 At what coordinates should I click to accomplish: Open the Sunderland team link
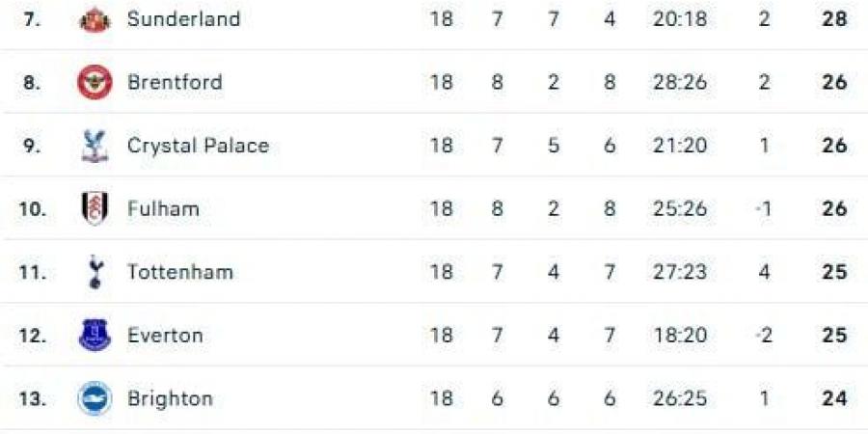click(x=183, y=19)
